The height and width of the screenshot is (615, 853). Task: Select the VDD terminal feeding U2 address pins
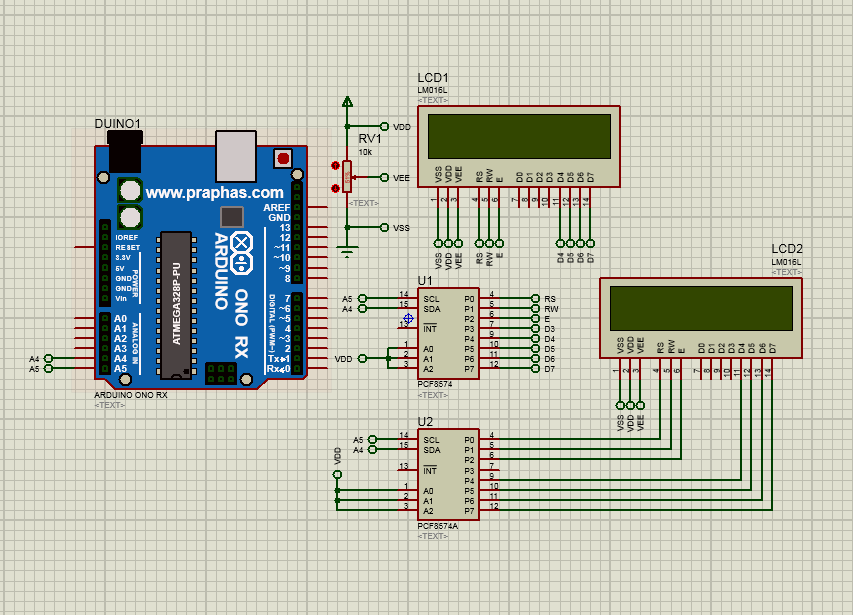(x=337, y=475)
